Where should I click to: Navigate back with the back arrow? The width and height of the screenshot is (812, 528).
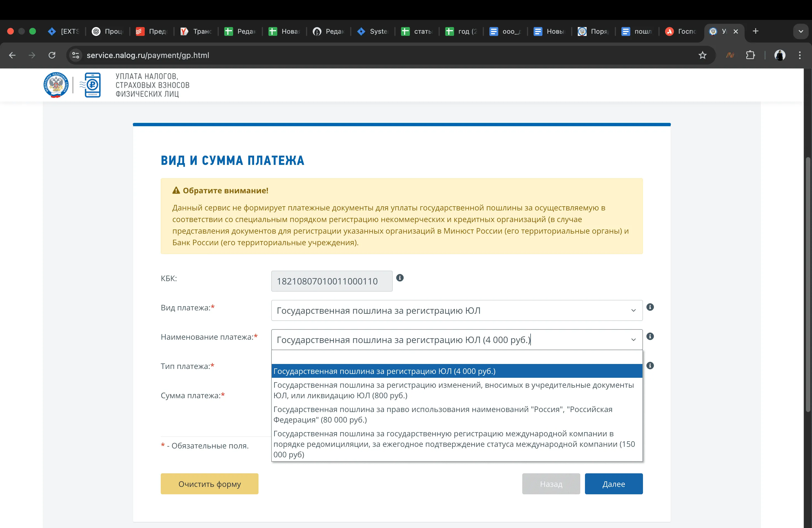pyautogui.click(x=12, y=55)
